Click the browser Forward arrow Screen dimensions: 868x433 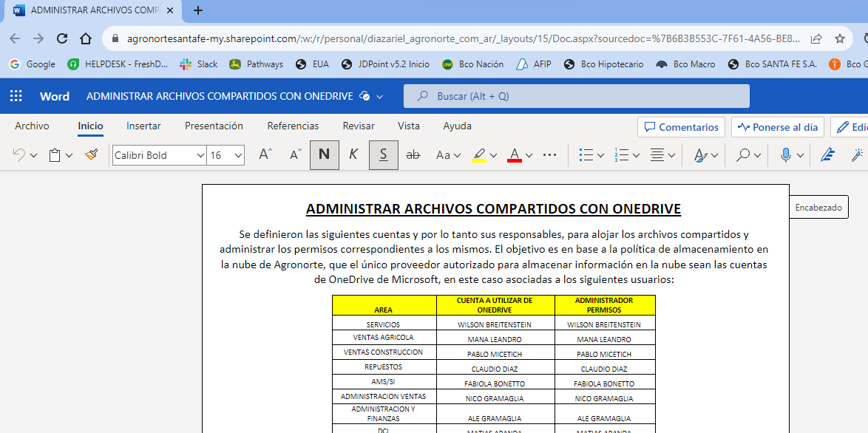tap(38, 38)
